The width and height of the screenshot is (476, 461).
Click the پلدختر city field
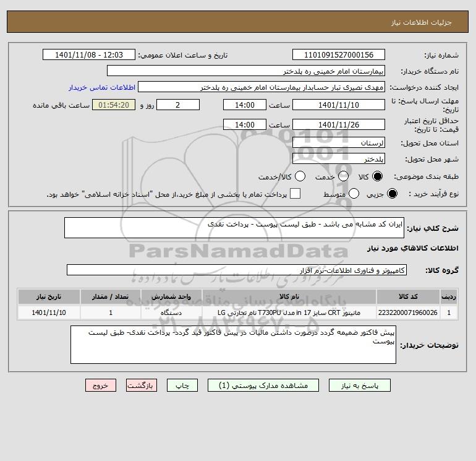coord(339,158)
